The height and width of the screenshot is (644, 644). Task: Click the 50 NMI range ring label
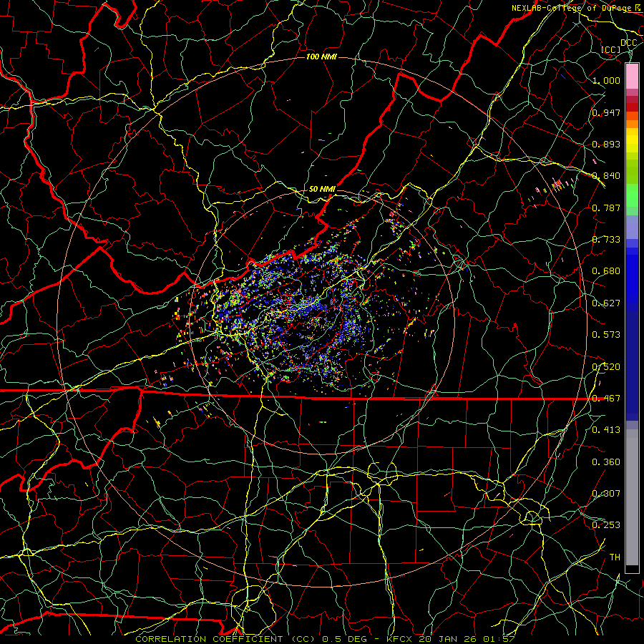tap(322, 190)
